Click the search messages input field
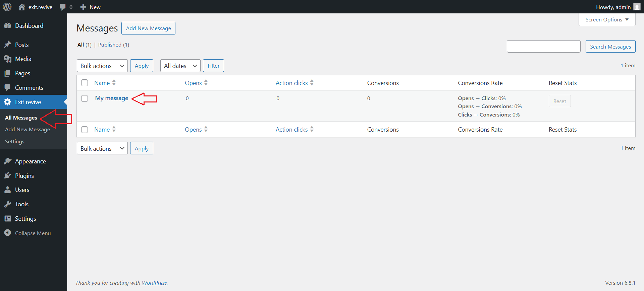The width and height of the screenshot is (644, 291). [x=543, y=47]
